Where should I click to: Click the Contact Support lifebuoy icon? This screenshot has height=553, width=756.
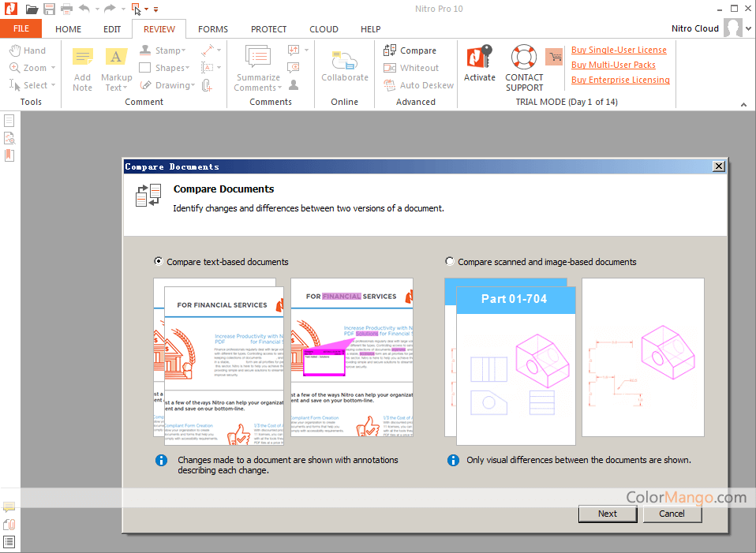524,57
